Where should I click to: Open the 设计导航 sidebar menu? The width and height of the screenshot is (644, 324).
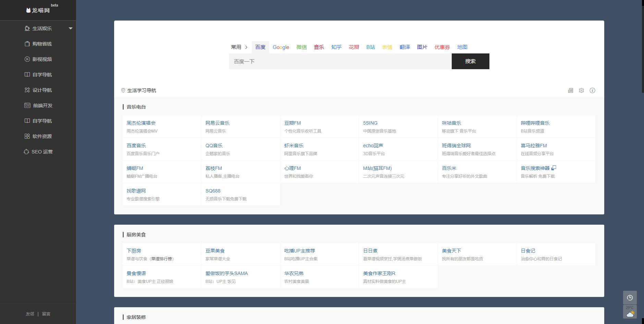(x=38, y=90)
